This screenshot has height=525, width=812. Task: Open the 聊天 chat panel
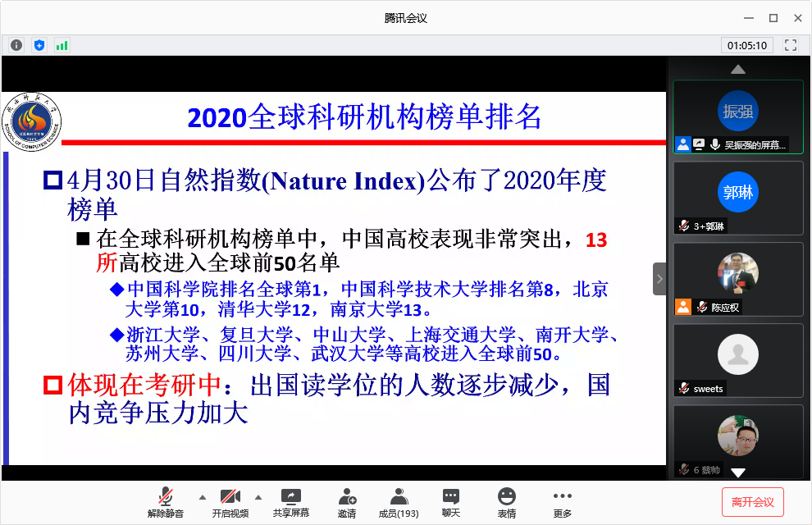pos(450,502)
